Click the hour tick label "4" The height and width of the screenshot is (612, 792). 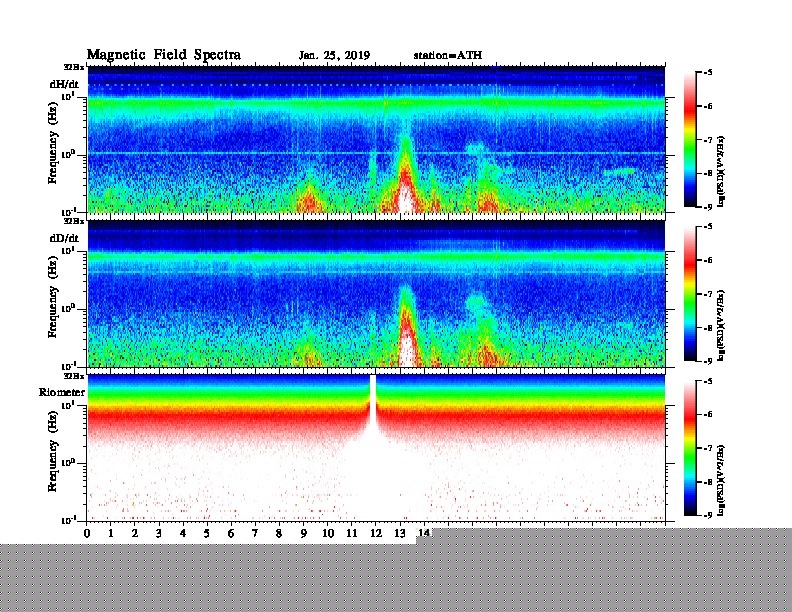pyautogui.click(x=183, y=533)
